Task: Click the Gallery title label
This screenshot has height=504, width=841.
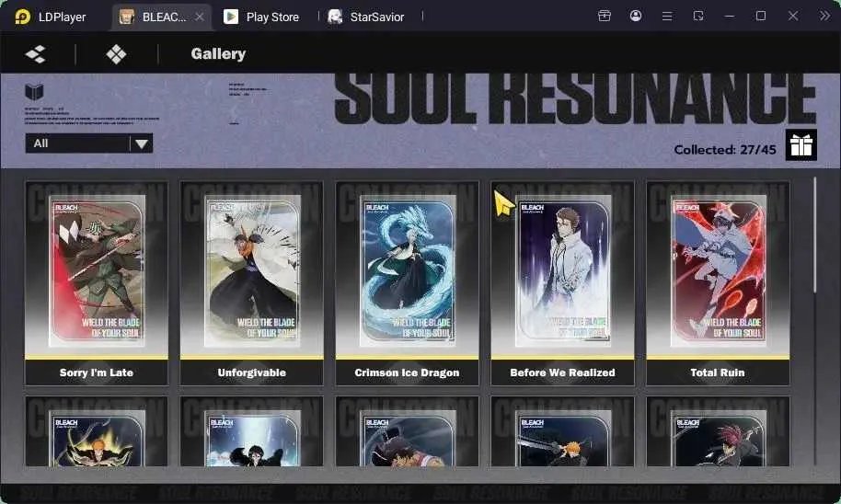Action: point(218,53)
